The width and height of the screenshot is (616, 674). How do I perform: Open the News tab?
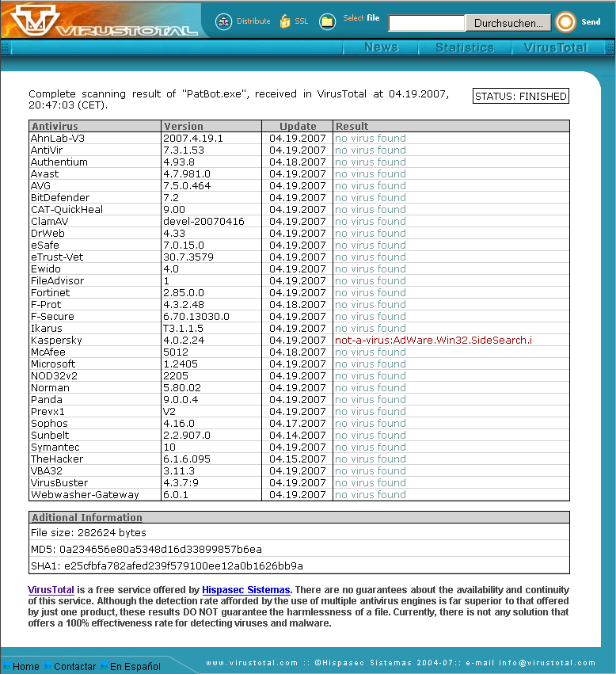pyautogui.click(x=381, y=48)
